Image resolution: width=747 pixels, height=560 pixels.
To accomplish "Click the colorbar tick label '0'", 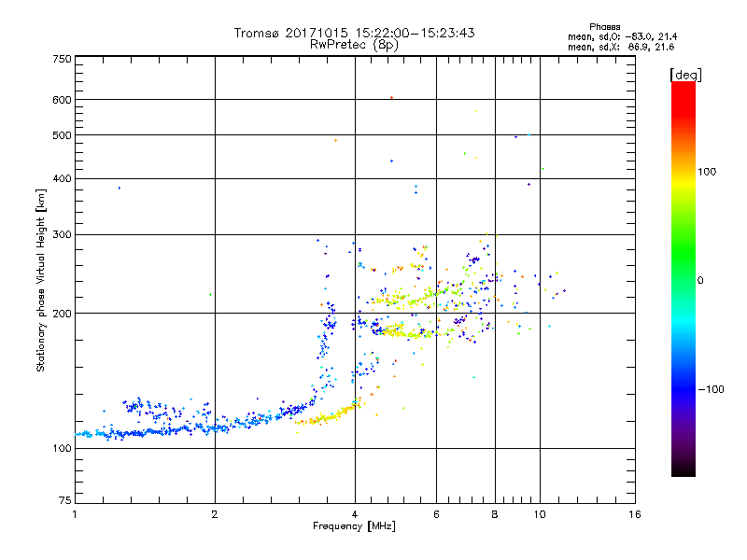I will [x=700, y=281].
